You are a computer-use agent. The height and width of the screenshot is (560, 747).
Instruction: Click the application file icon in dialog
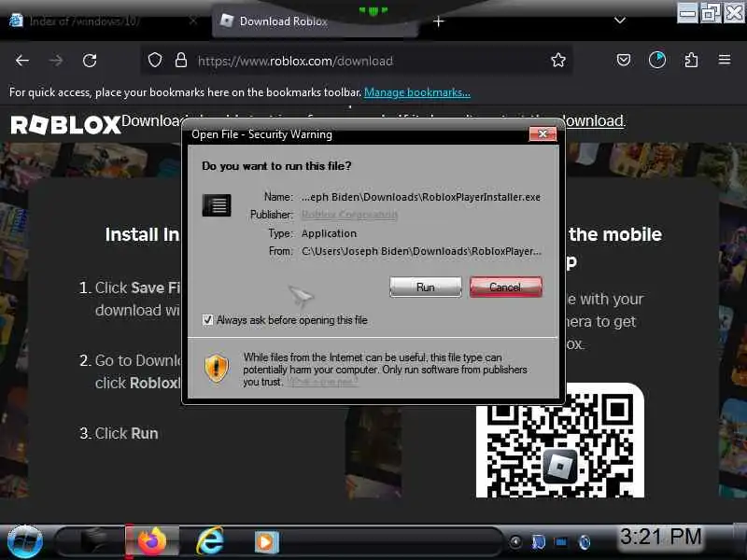pos(217,205)
